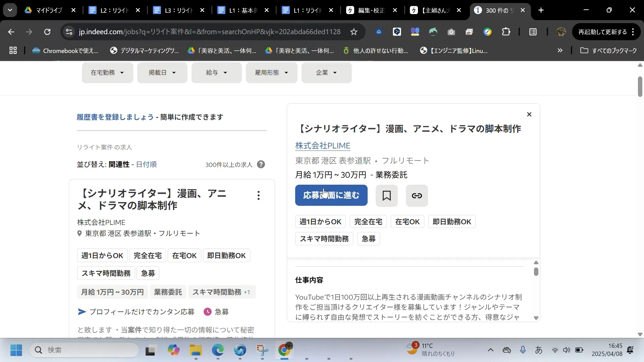Image resolution: width=644 pixels, height=362 pixels.
Task: Open the 株式会社PLIME company link
Action: pyautogui.click(x=322, y=146)
